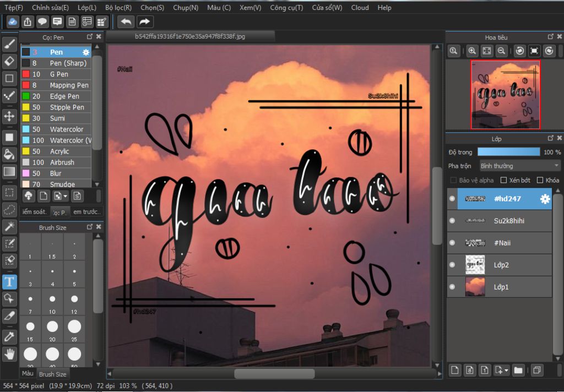Open the Lớp(L) menu
Image resolution: width=564 pixels, height=392 pixels.
tap(87, 8)
